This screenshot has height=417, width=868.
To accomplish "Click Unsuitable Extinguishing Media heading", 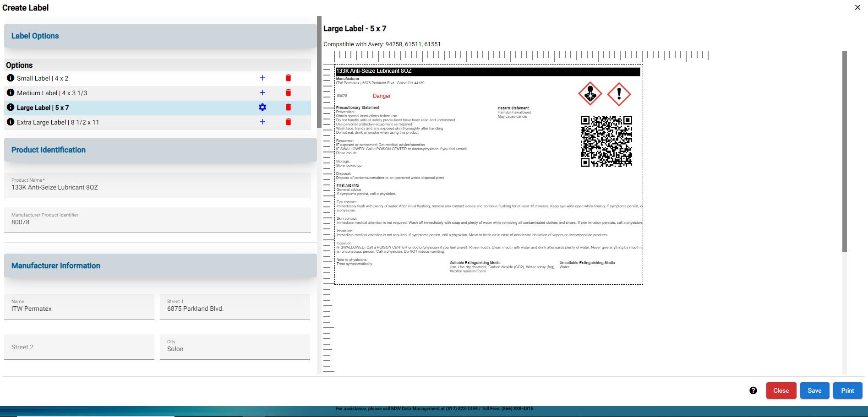I will tap(587, 263).
